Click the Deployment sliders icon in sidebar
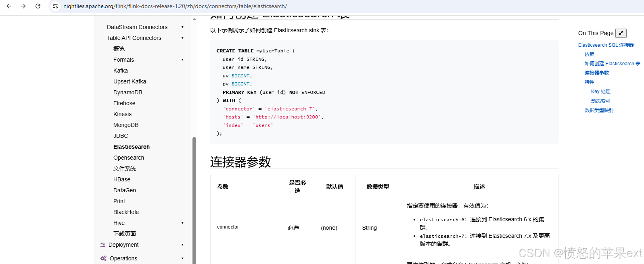 click(x=103, y=245)
